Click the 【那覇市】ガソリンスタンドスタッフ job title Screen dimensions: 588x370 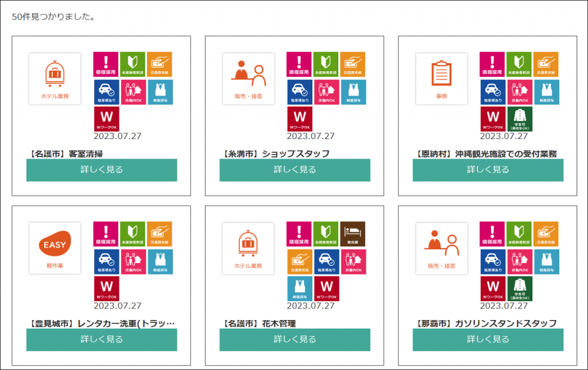tap(485, 323)
